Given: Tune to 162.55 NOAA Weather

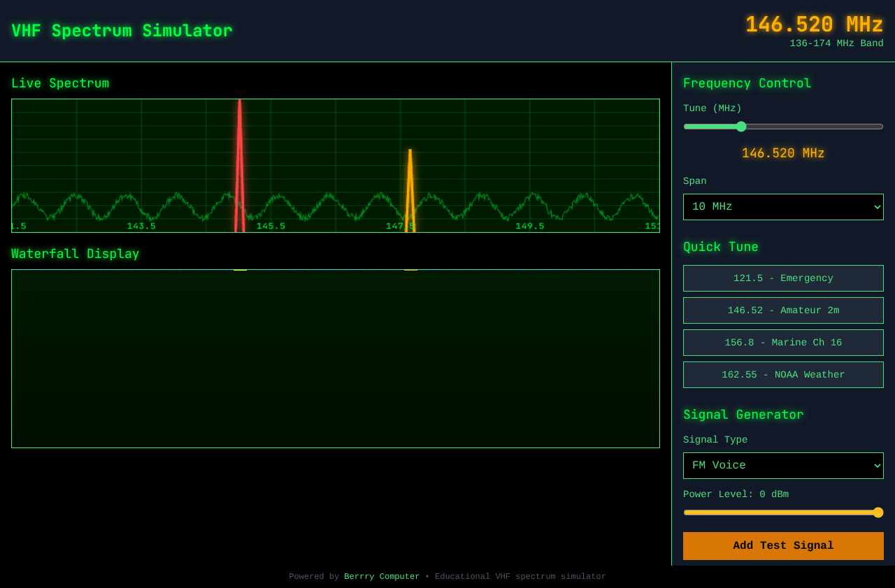Looking at the screenshot, I should click(783, 375).
